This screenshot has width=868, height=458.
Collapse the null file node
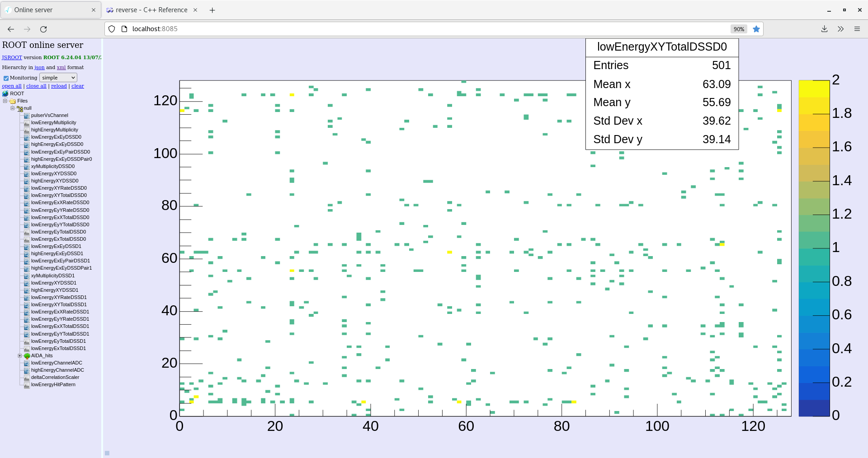(13, 108)
